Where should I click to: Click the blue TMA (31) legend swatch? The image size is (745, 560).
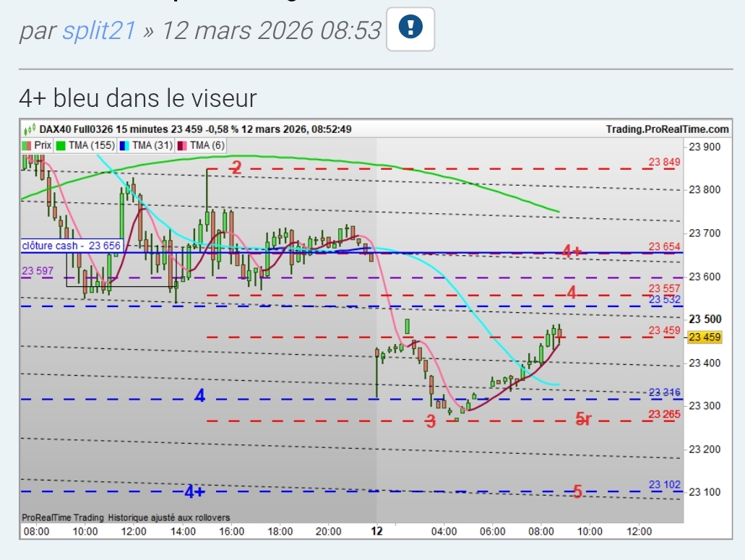pos(124,146)
